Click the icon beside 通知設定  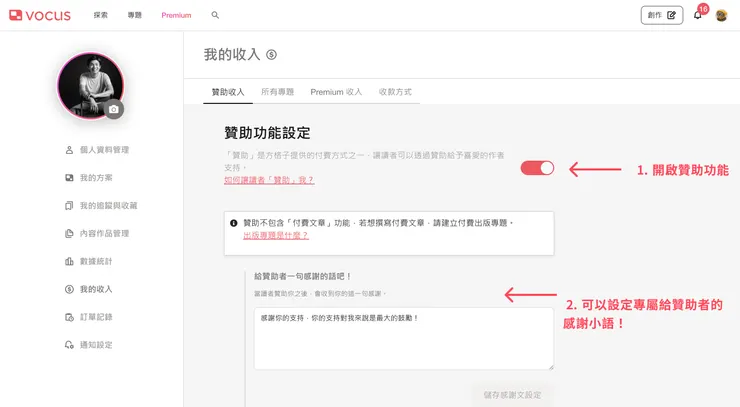click(69, 345)
